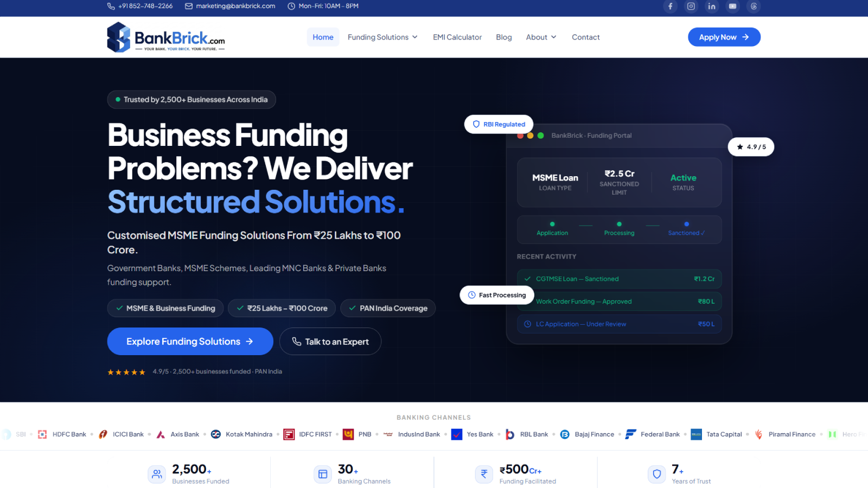The height and width of the screenshot is (488, 868).
Task: Click the phone icon in top bar
Action: pyautogui.click(x=111, y=6)
